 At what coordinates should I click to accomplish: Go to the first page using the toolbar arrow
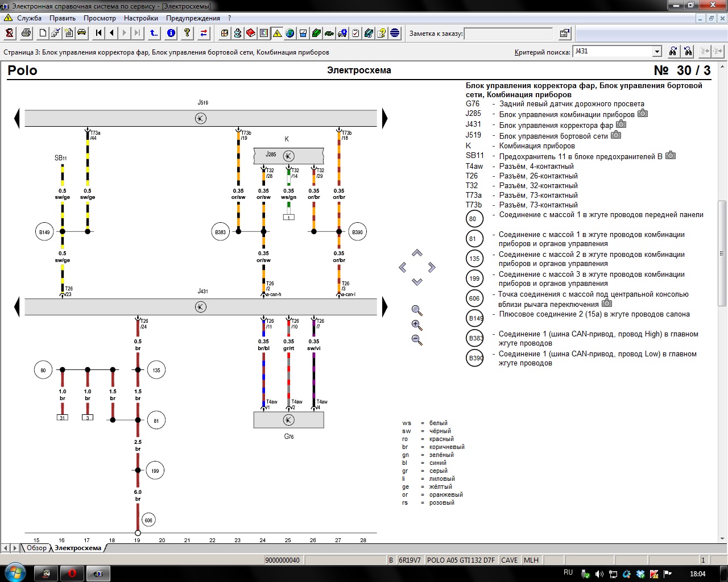click(99, 33)
